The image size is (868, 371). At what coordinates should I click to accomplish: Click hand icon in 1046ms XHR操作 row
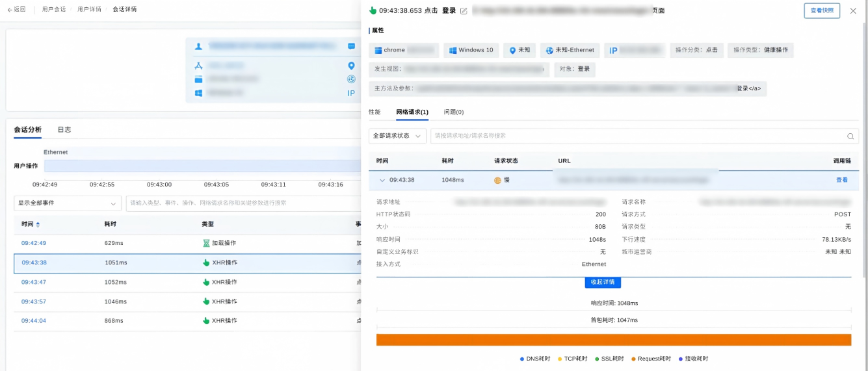tap(206, 301)
